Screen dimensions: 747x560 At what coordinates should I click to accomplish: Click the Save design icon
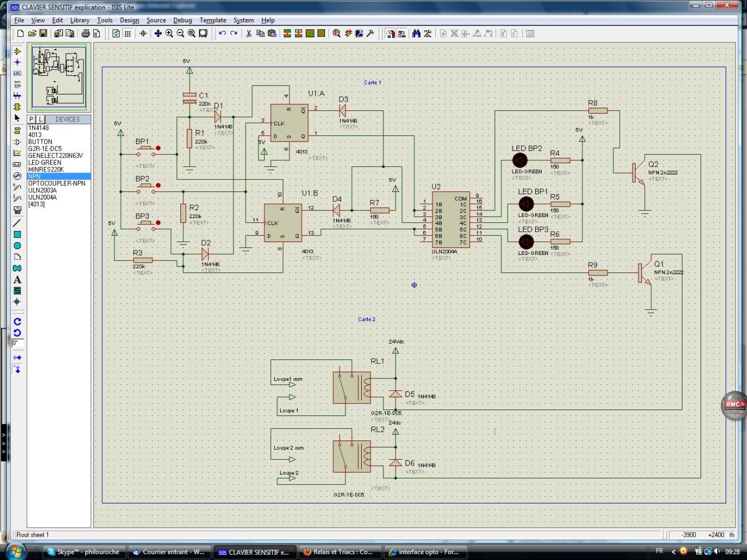pyautogui.click(x=43, y=33)
